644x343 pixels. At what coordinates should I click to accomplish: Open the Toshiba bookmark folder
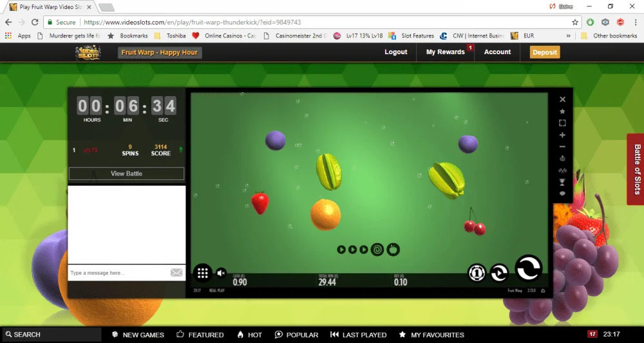[x=170, y=35]
